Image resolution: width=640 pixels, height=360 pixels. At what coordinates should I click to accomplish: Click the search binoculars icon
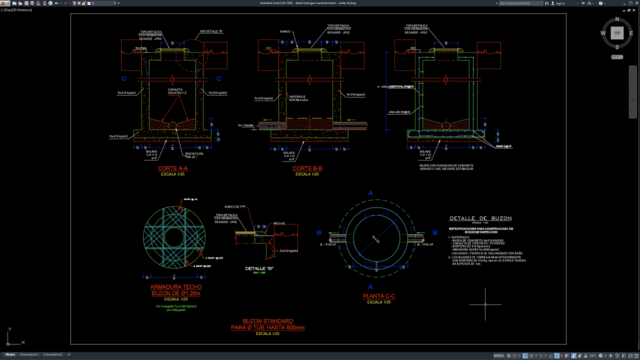click(547, 3)
